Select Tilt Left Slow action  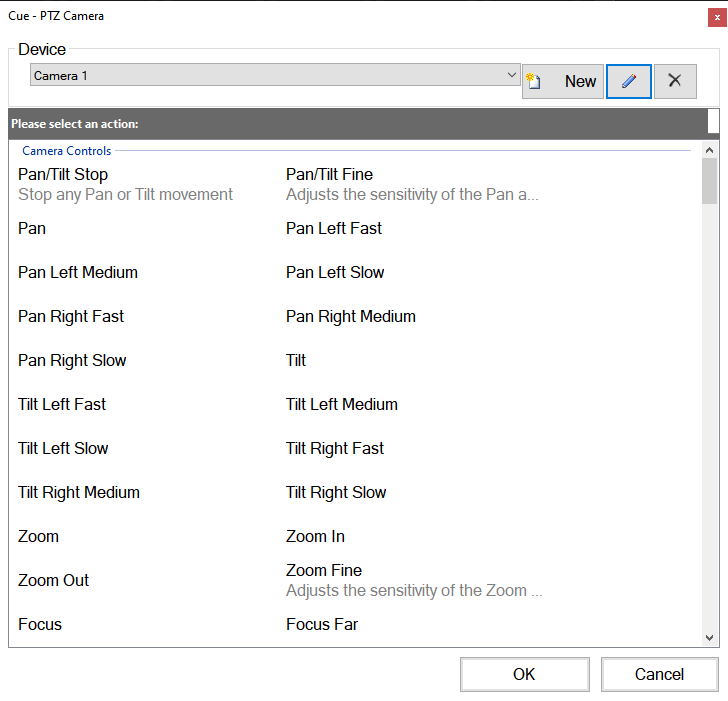(63, 448)
